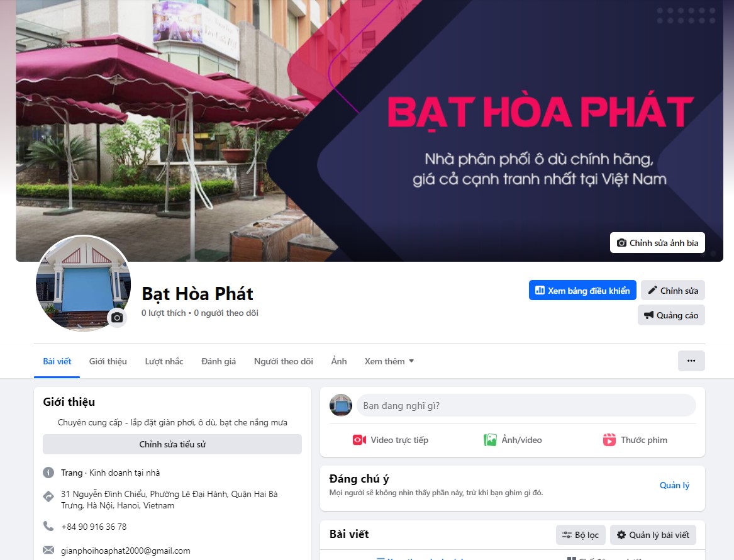
Task: Click the Quản lý link in Đáng chú ý
Action: click(x=674, y=485)
